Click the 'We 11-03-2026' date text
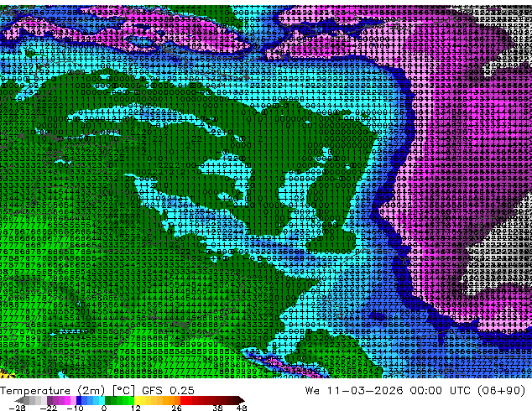Screen dimensions: 532x411 [x=354, y=391]
